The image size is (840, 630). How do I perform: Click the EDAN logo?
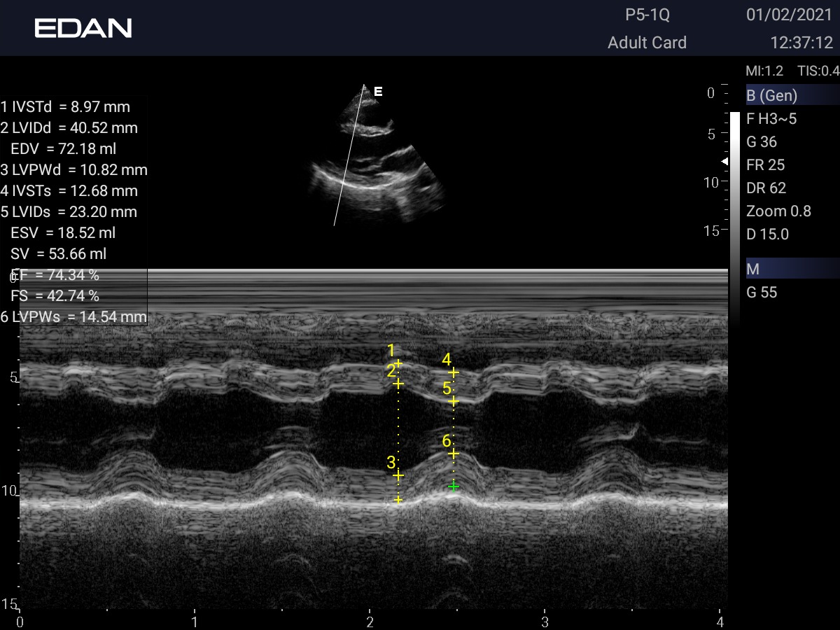pos(83,28)
